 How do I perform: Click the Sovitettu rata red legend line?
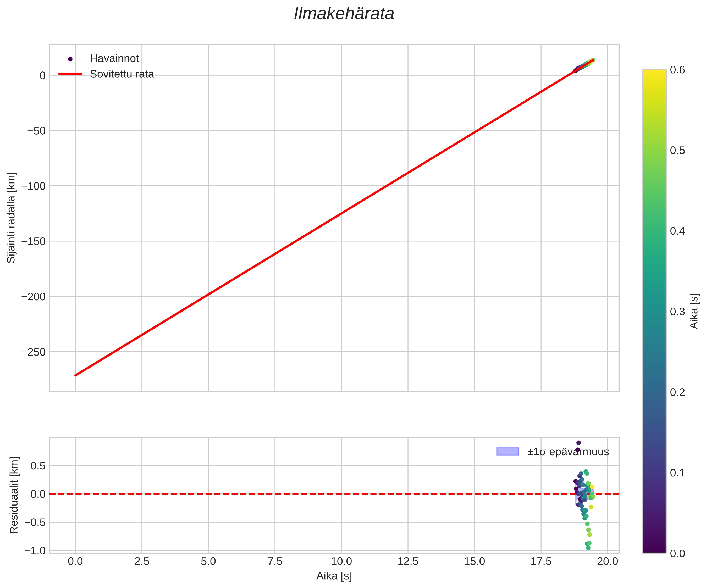(x=70, y=74)
